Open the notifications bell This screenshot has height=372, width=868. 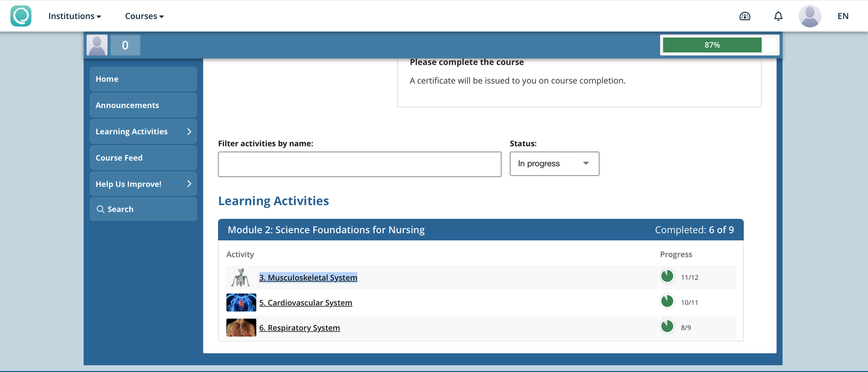778,16
